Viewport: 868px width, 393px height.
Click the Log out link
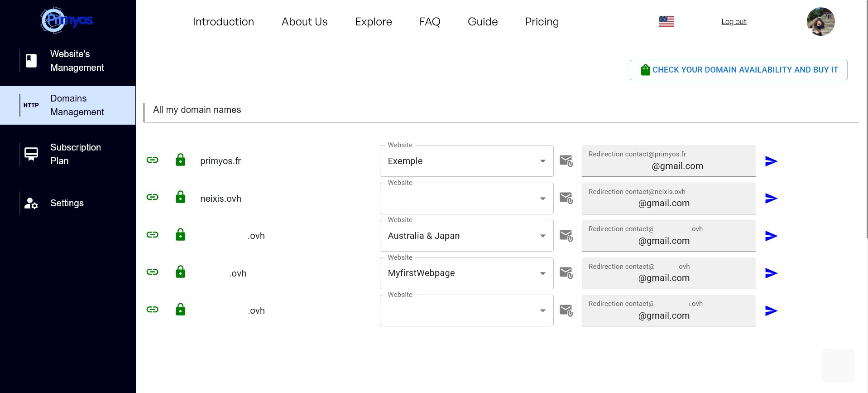[734, 22]
